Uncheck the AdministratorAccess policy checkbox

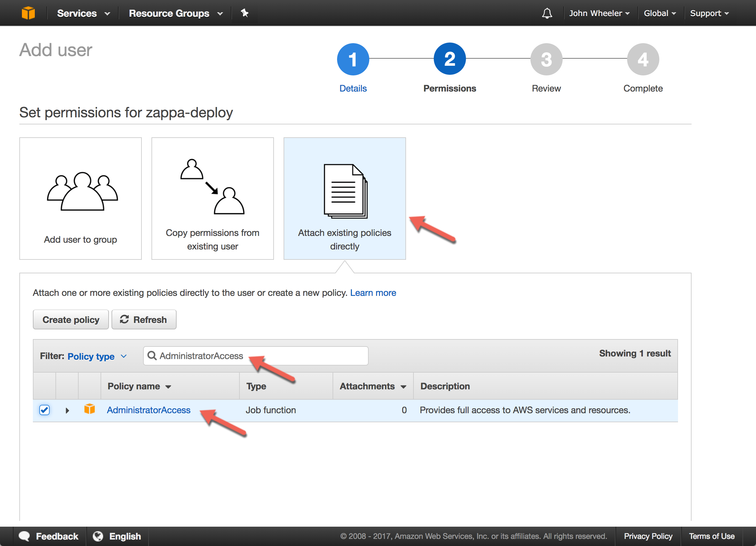[44, 410]
